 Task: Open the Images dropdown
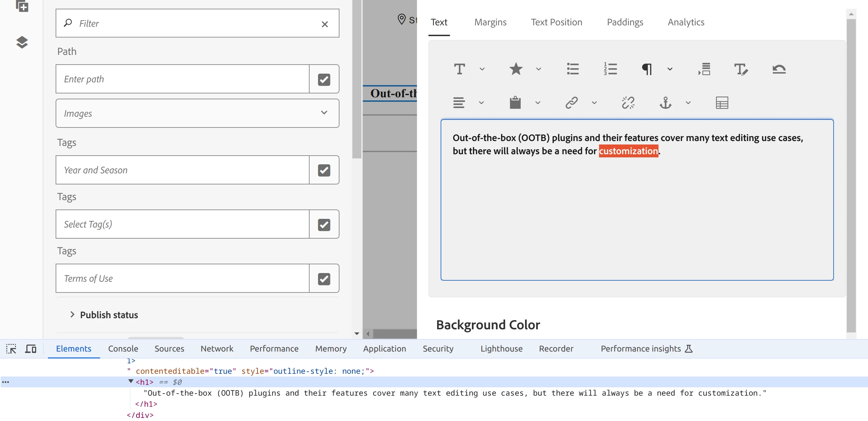coord(197,113)
